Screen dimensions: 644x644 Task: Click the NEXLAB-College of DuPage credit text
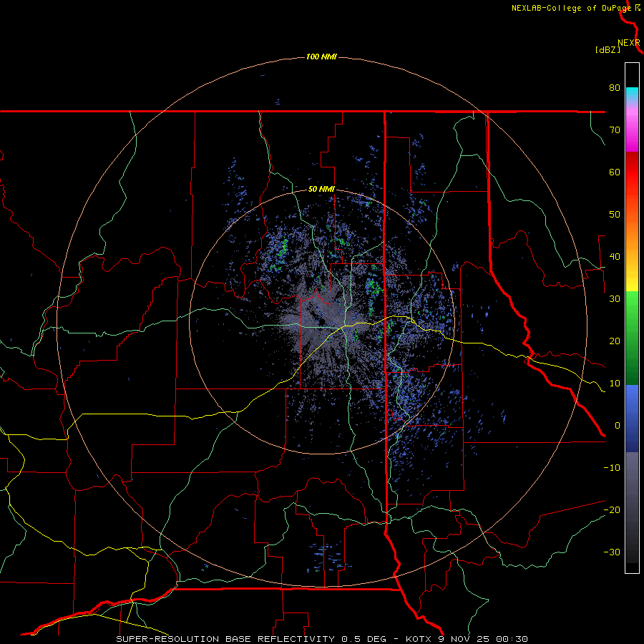click(x=571, y=8)
